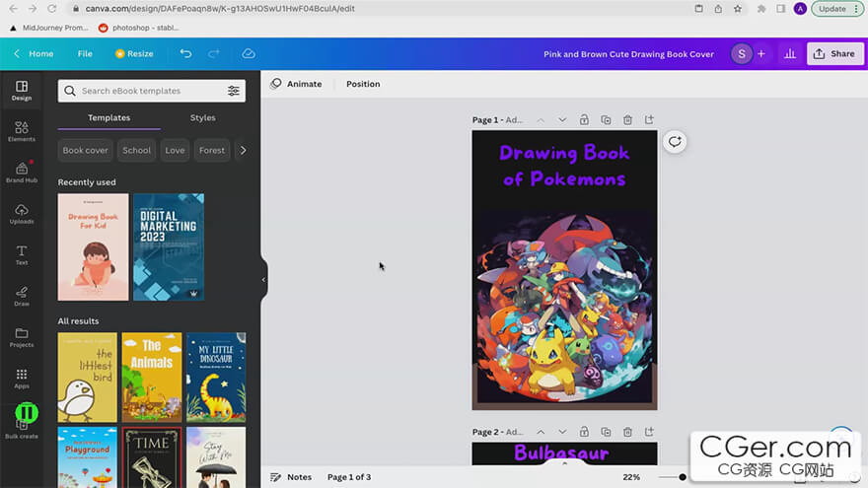The height and width of the screenshot is (488, 868).
Task: Select Drawing Book of Pokemons heading
Action: pyautogui.click(x=564, y=166)
